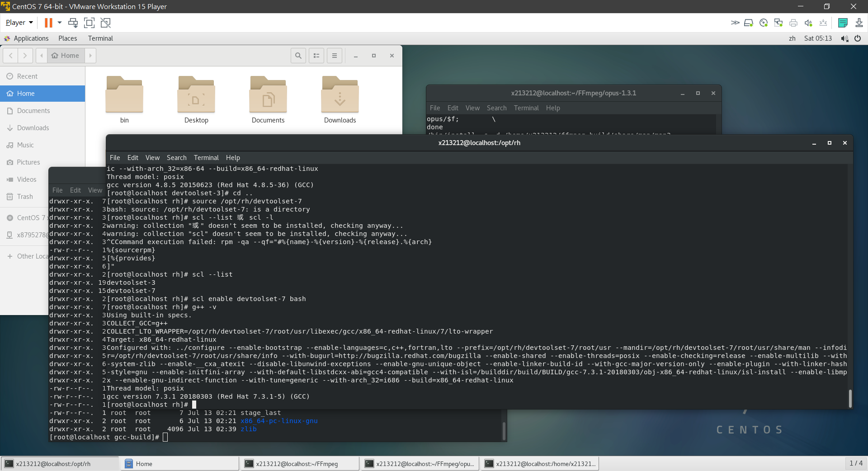The width and height of the screenshot is (868, 471).
Task: Open Pictures in the Files sidebar
Action: pyautogui.click(x=42, y=162)
